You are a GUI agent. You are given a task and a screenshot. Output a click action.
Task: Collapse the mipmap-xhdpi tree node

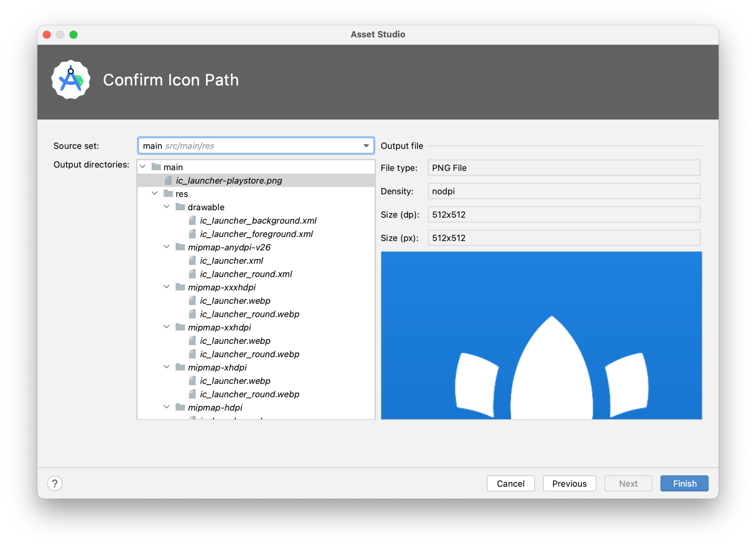(167, 367)
